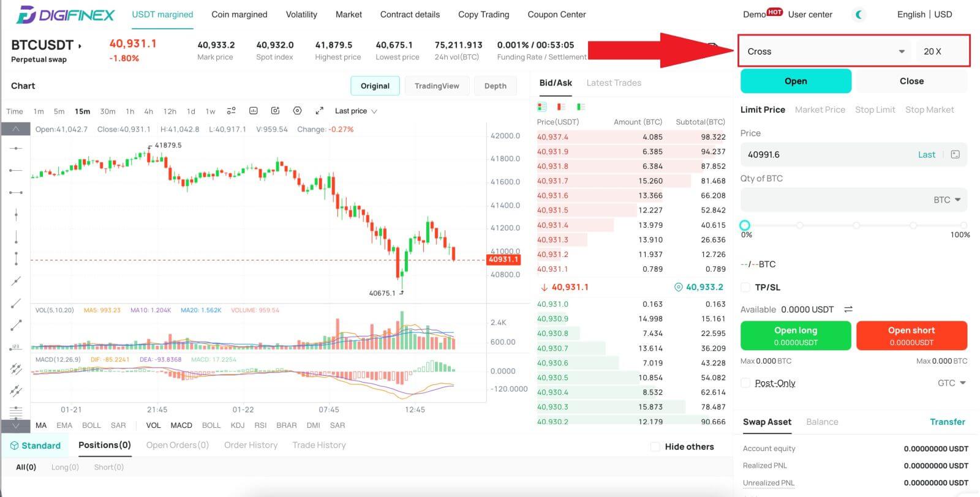Click transfer swap arrows beside Available

(x=848, y=310)
